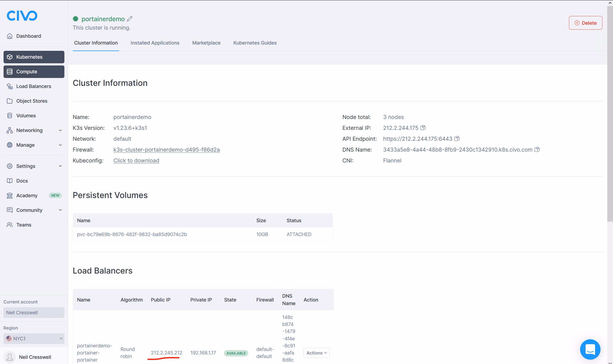Click the NEW badge beside Academy
Viewport: 613px width, 364px height.
tap(55, 195)
